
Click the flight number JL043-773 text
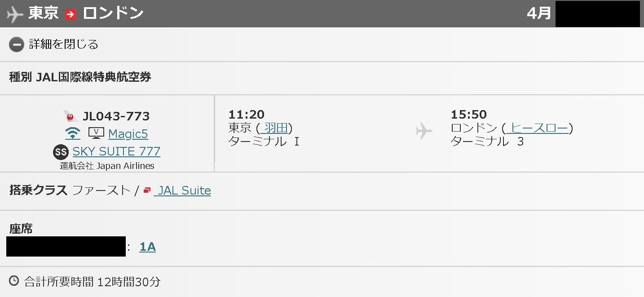(116, 116)
